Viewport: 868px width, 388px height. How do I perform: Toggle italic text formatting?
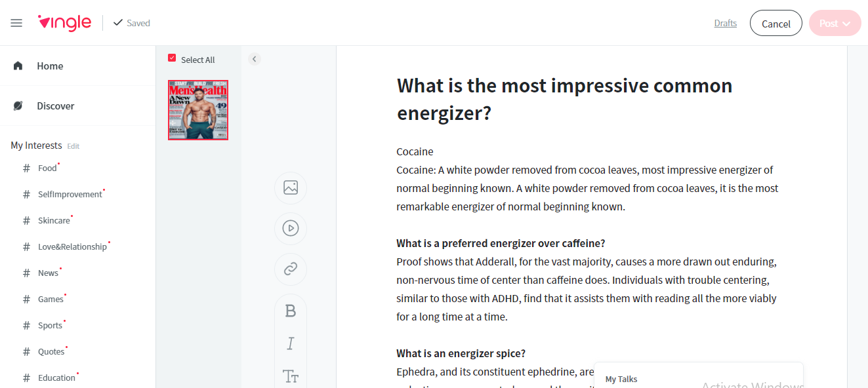point(291,343)
